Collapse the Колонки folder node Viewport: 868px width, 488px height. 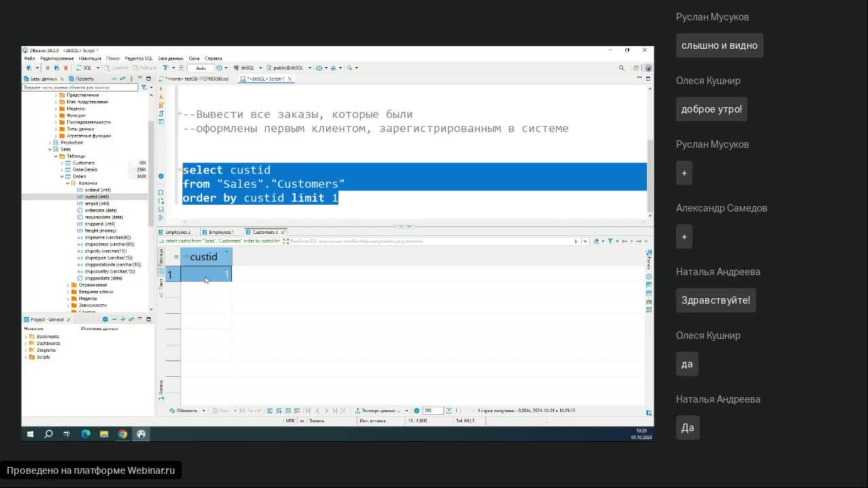(68, 183)
